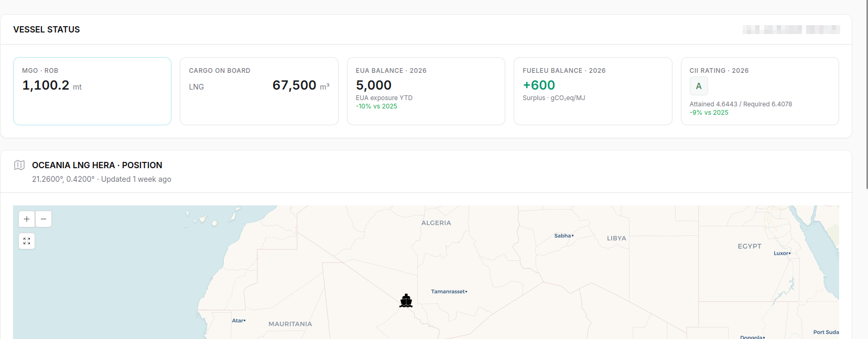Open the Cargo On Board card

(x=259, y=91)
